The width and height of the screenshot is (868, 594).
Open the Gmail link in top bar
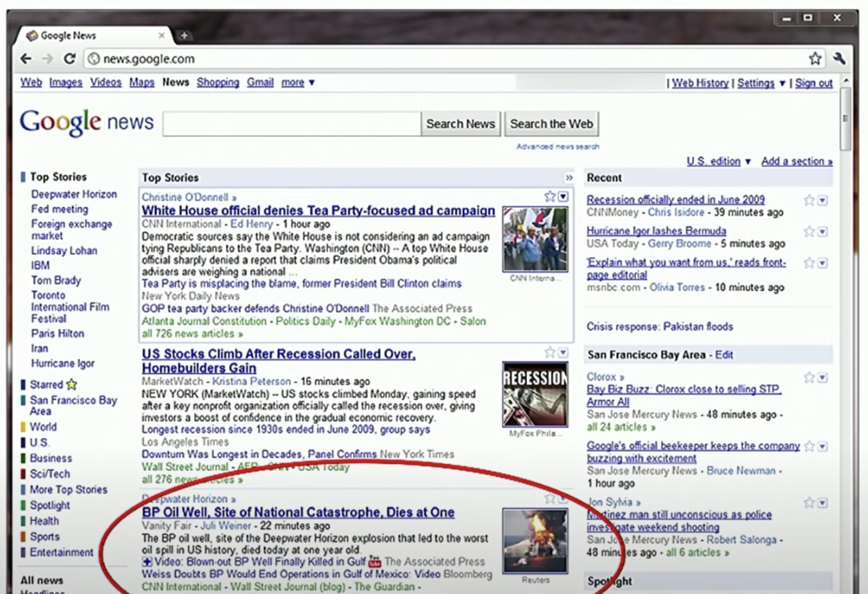(x=260, y=83)
